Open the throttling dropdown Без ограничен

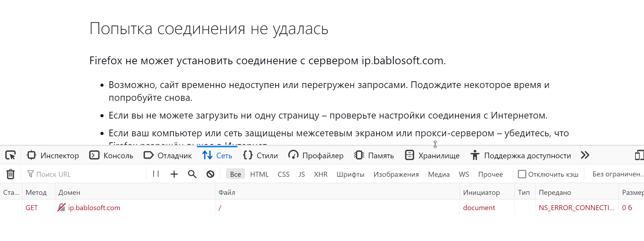click(x=618, y=174)
